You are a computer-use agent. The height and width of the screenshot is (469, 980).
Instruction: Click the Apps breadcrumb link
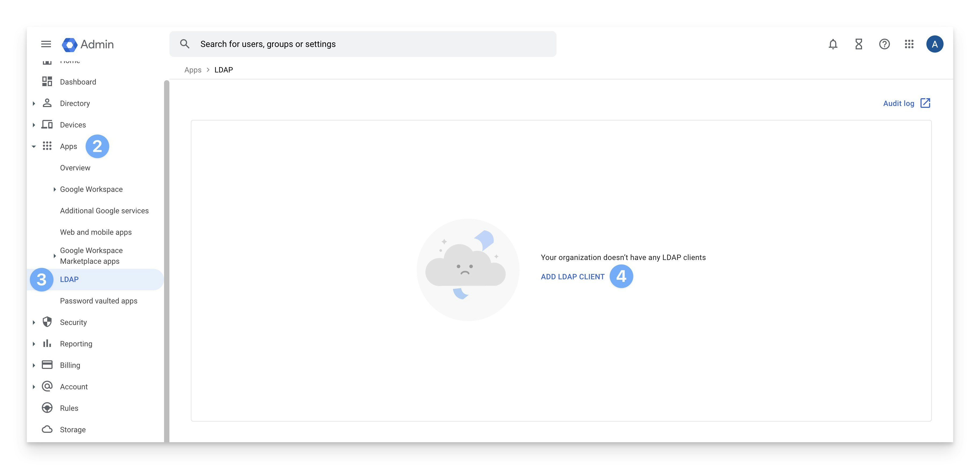click(x=193, y=70)
